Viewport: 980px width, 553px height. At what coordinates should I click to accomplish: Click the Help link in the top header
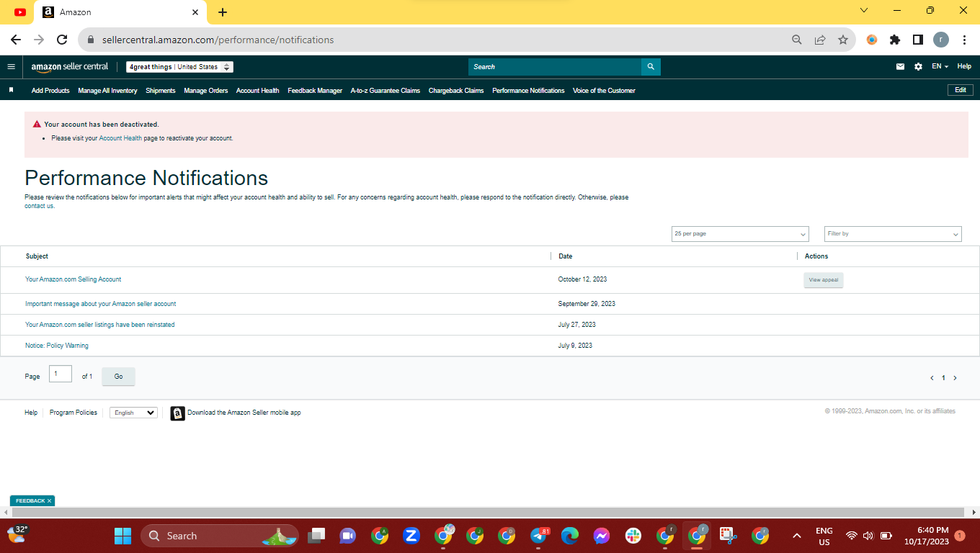pos(964,67)
